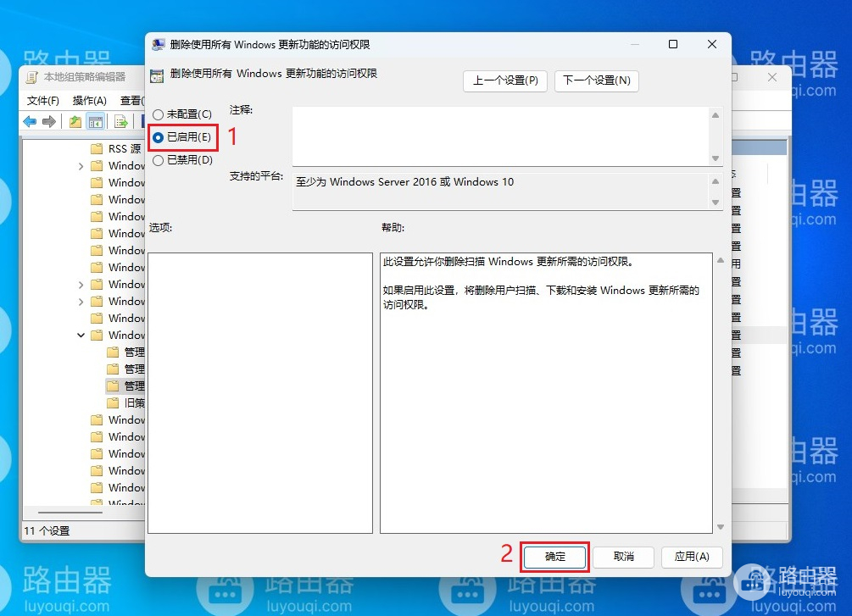Click the 确定 button
The image size is (852, 616).
(x=555, y=557)
